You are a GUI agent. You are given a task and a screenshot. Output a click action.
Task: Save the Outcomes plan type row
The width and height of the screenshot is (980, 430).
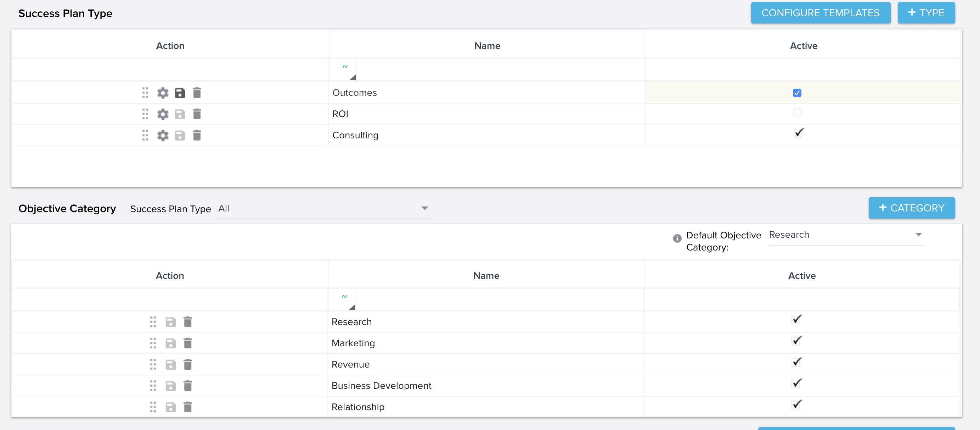180,93
